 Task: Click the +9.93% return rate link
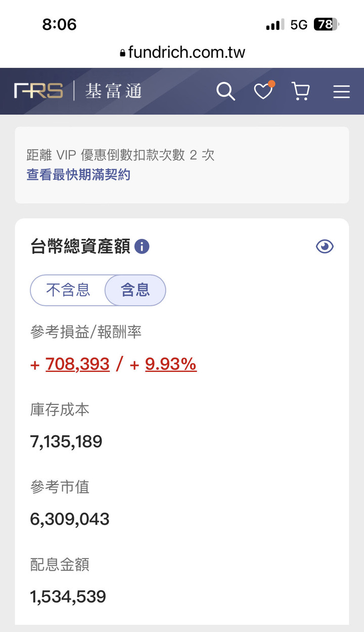(x=171, y=364)
